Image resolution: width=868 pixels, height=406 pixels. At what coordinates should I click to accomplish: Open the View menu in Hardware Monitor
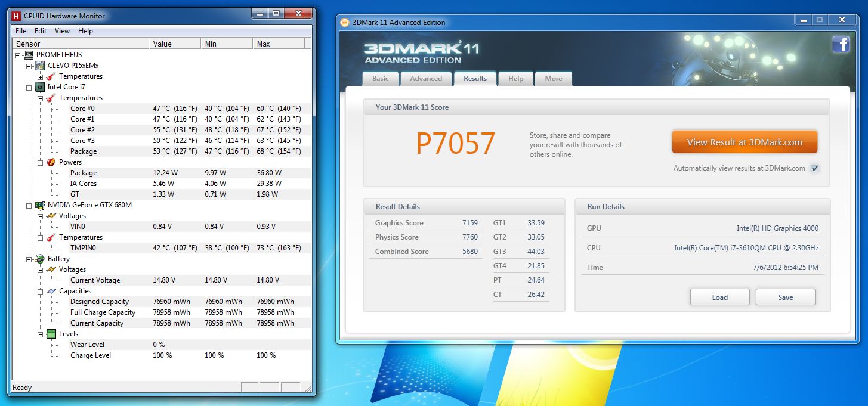(x=62, y=31)
